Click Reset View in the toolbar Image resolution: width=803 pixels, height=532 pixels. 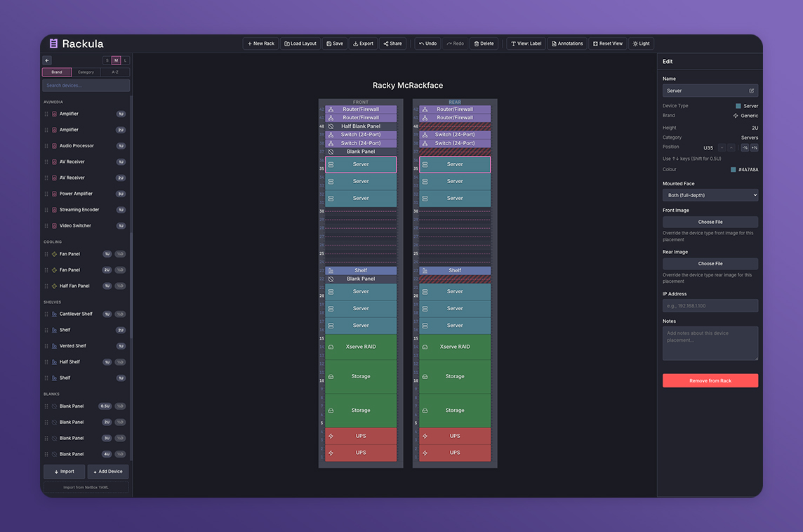pos(607,44)
